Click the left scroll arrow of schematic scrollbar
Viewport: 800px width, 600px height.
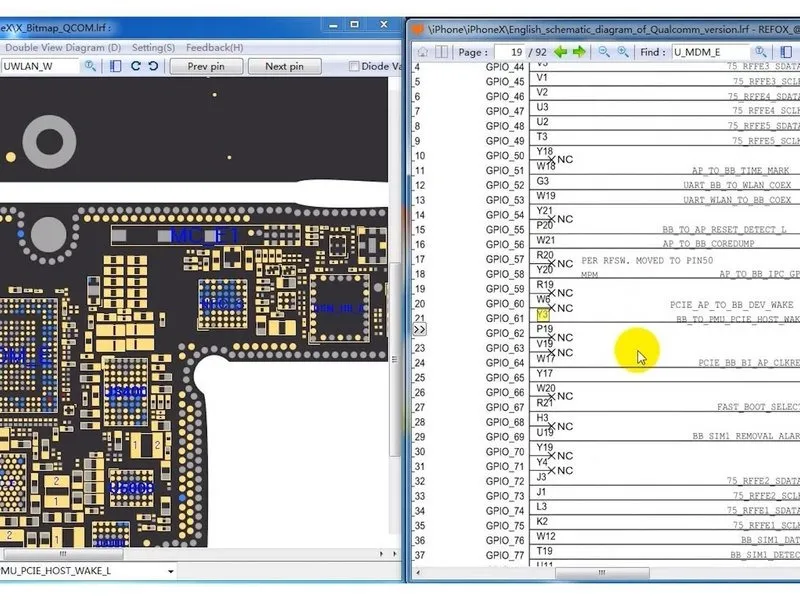click(418, 573)
